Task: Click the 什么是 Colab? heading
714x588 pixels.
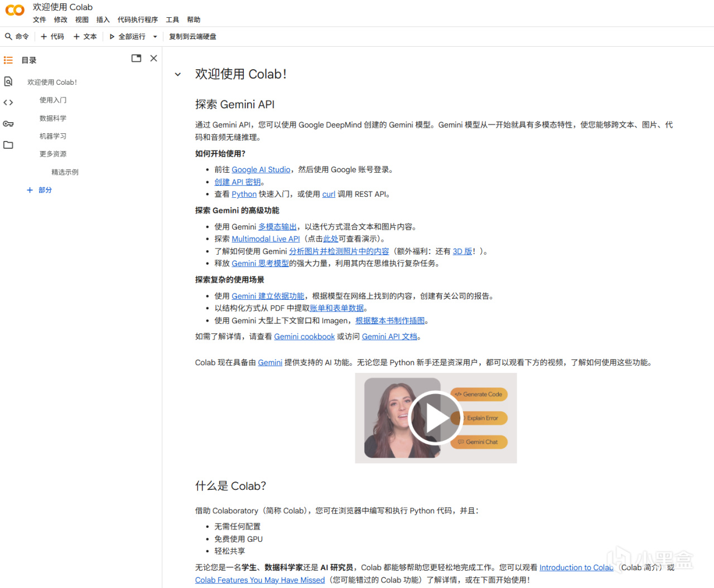Action: point(230,486)
